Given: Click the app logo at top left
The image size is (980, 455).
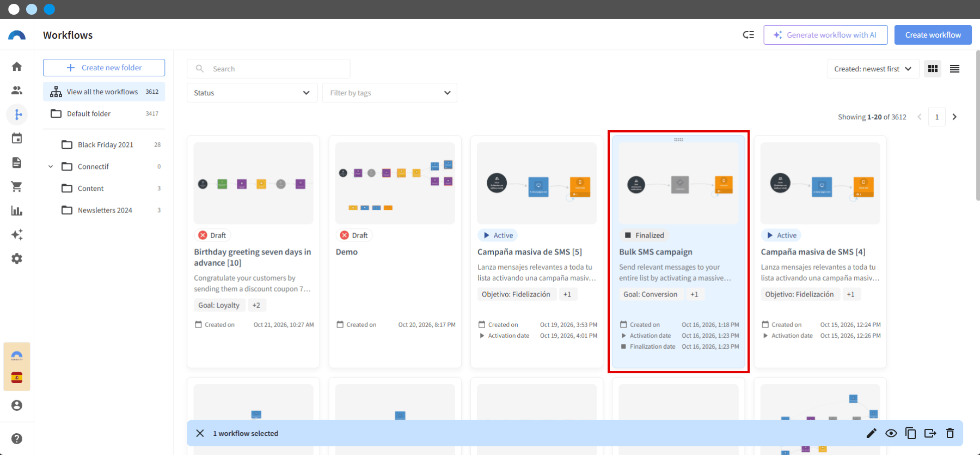Looking at the screenshot, I should [x=17, y=35].
